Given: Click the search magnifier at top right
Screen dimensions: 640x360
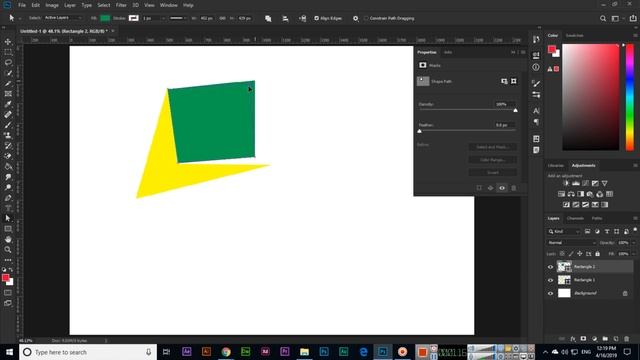Looking at the screenshot, I should pyautogui.click(x=603, y=18).
